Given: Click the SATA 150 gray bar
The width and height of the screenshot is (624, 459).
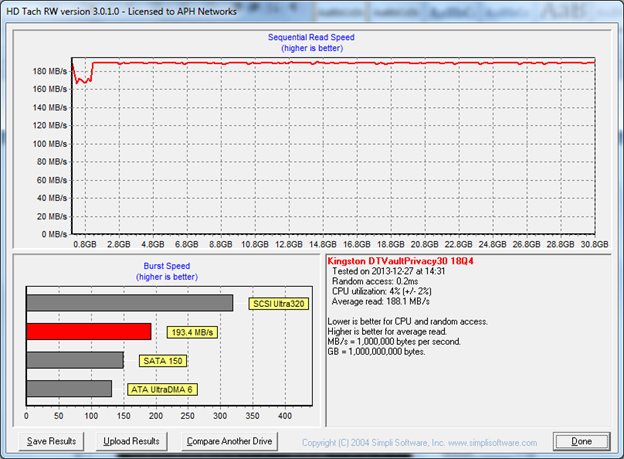Looking at the screenshot, I should (75, 360).
